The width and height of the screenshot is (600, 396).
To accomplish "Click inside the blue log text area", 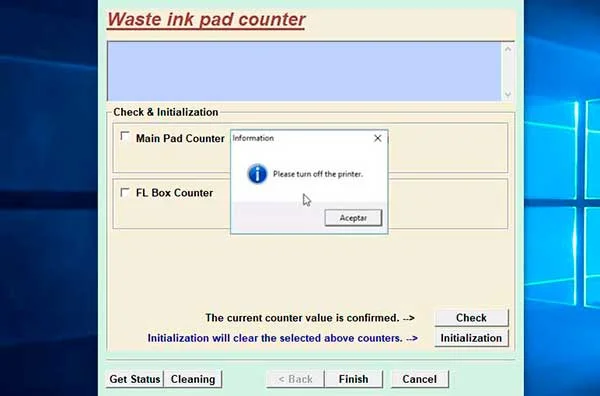I will pyautogui.click(x=305, y=71).
